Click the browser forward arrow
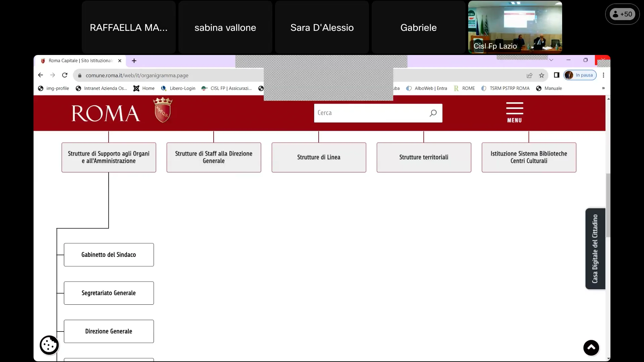Screen dimensions: 644x362 pyautogui.click(x=53, y=75)
